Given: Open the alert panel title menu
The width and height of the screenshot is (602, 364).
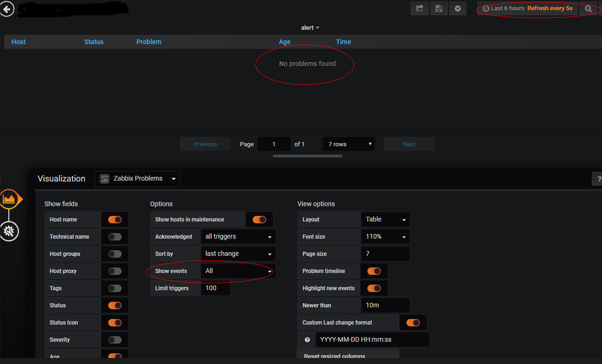Looking at the screenshot, I should click(310, 27).
